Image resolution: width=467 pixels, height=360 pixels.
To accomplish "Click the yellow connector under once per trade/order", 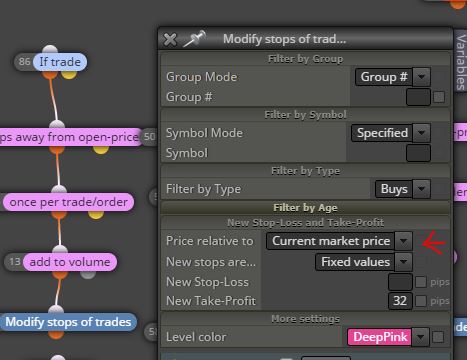I will (x=96, y=215).
